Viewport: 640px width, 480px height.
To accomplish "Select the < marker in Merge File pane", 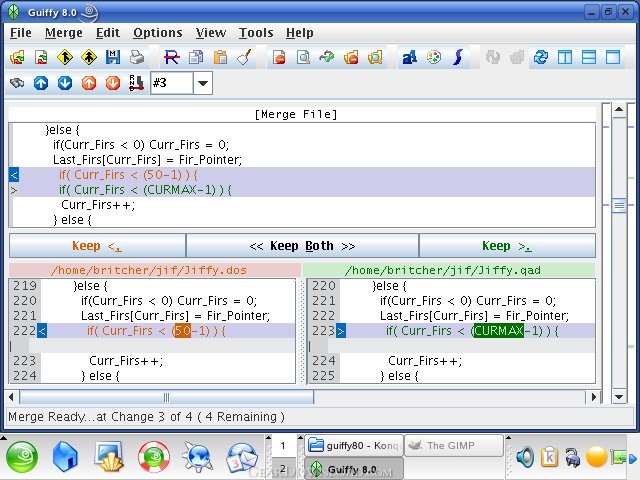I will [14, 175].
